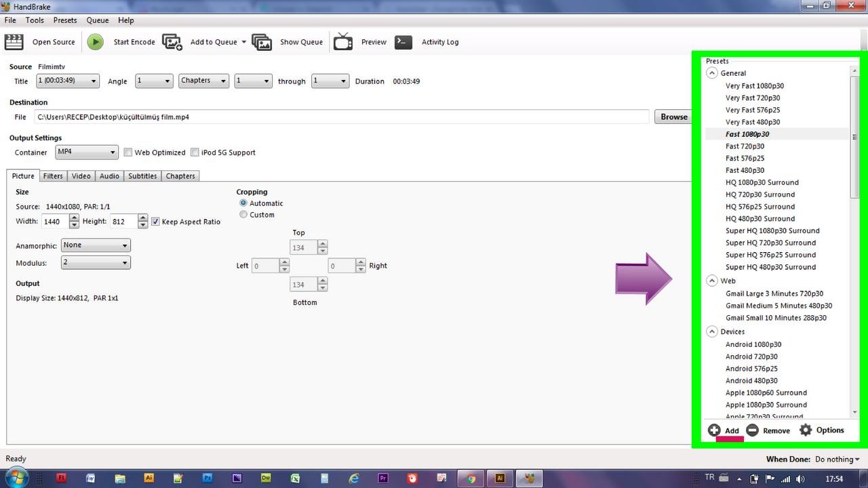Viewport: 868px width, 488px height.
Task: Select Custom cropping radio button
Action: [243, 215]
